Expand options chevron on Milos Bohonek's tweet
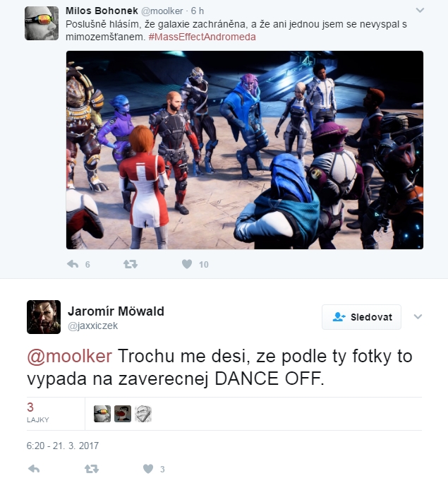The width and height of the screenshot is (448, 495). 420,10
